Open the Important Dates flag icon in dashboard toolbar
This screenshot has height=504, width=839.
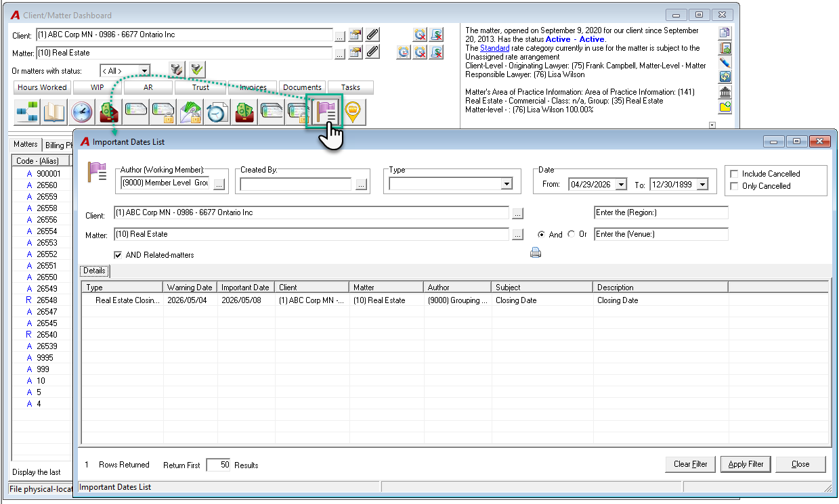[324, 112]
